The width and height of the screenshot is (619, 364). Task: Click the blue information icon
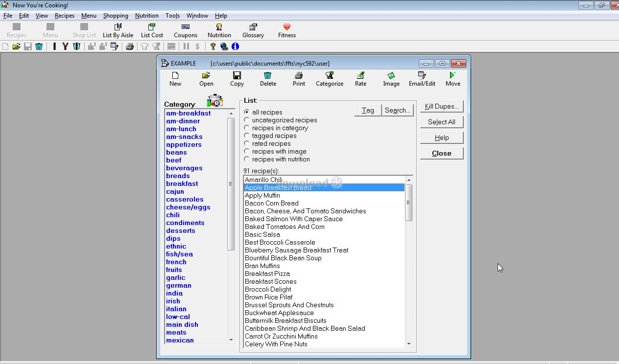pos(236,46)
